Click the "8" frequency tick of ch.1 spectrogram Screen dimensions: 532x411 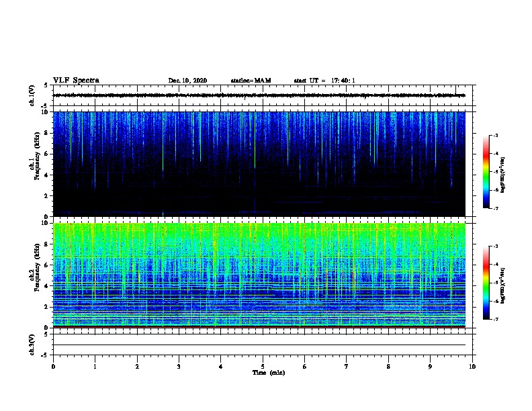(x=47, y=133)
